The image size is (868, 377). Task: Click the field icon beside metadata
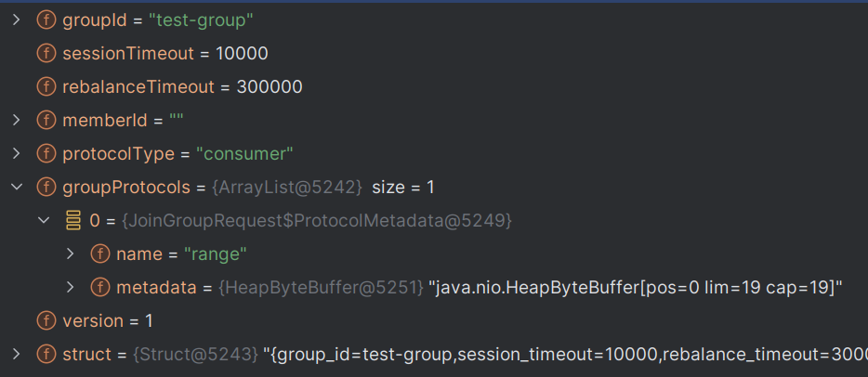(100, 288)
